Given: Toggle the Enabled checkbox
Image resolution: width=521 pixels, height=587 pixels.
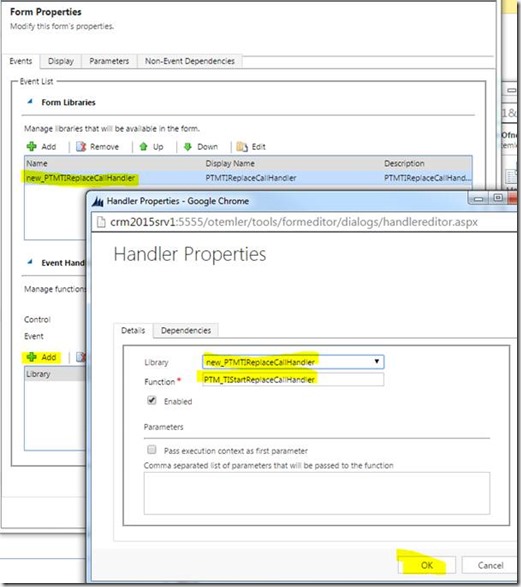Looking at the screenshot, I should click(152, 401).
